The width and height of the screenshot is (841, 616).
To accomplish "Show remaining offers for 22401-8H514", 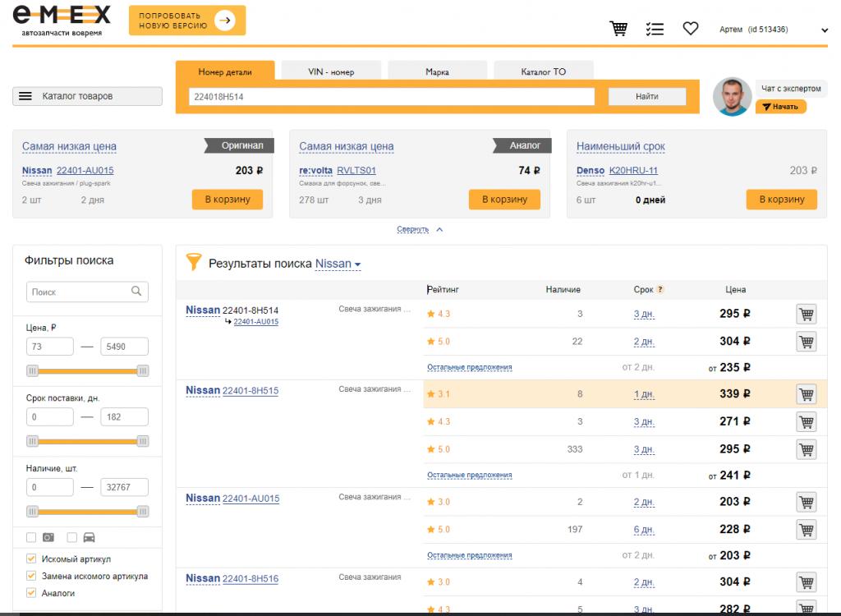I will (469, 367).
